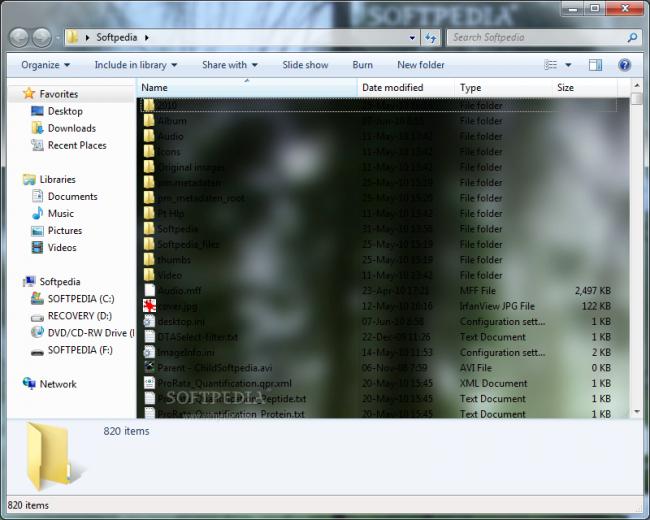The height and width of the screenshot is (520, 650).
Task: Click the Back navigation arrow
Action: 19,38
